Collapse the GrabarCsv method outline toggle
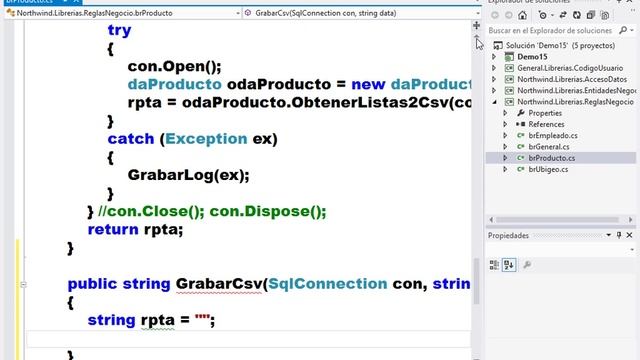The image size is (640, 360). 23,284
